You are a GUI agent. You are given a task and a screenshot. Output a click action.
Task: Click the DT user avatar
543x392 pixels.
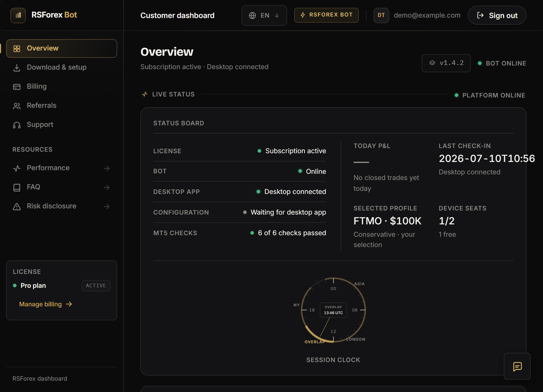click(x=381, y=15)
